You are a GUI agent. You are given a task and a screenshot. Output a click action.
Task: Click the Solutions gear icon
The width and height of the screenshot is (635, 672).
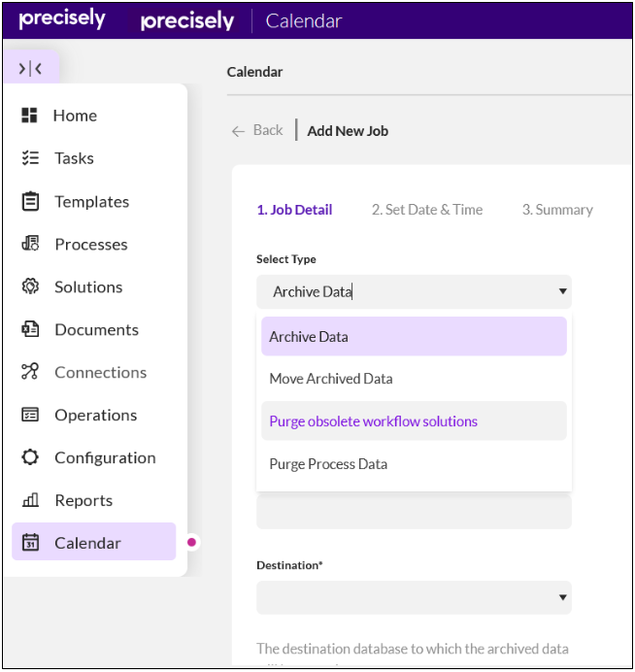click(x=30, y=286)
